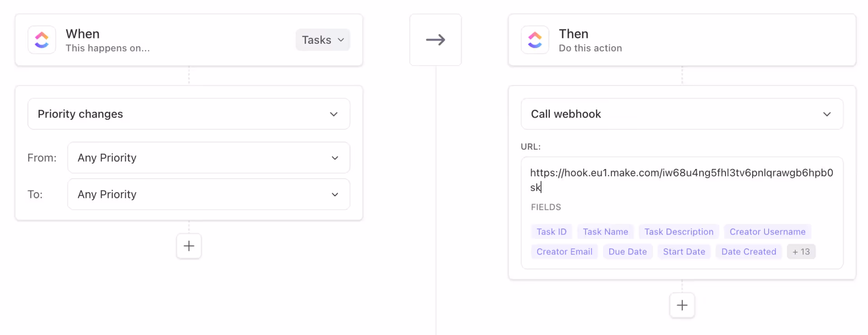Click the Then Do this action header

tap(590, 40)
